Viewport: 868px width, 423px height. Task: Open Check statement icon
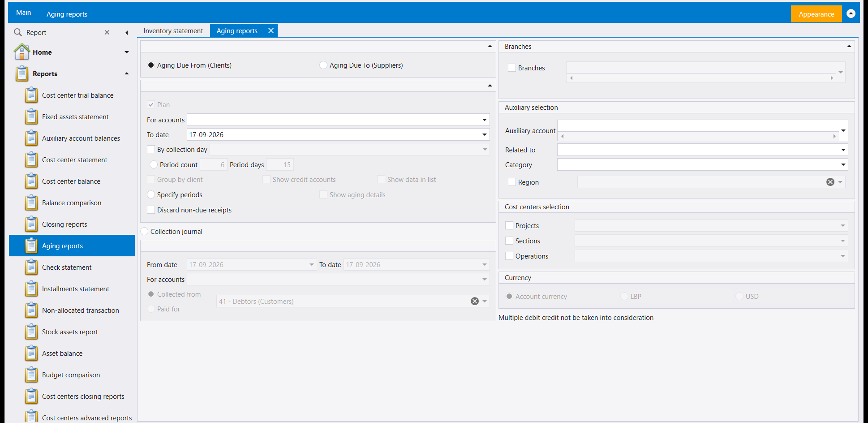31,267
